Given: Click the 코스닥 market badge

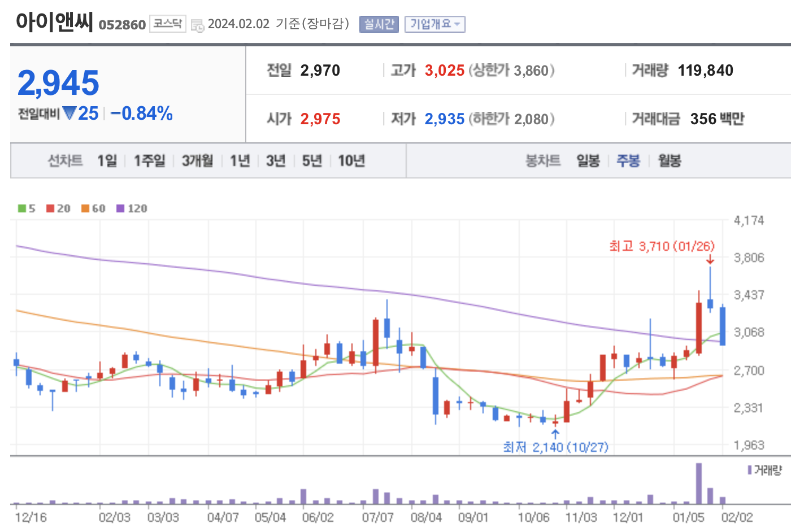Looking at the screenshot, I should pos(168,24).
